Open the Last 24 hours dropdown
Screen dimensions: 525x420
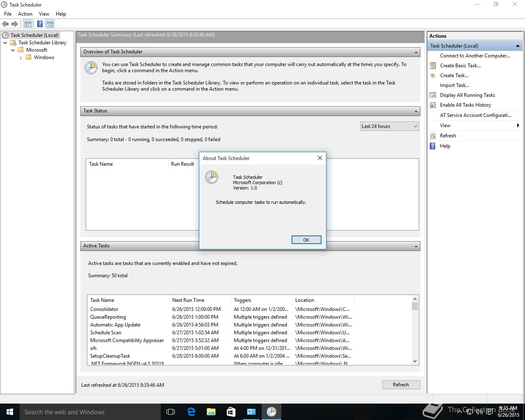coord(389,126)
